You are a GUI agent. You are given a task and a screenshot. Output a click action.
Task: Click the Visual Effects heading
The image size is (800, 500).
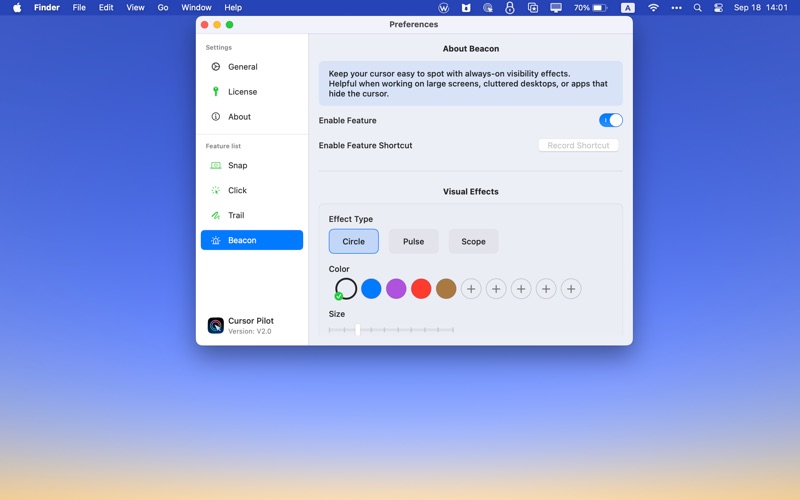[470, 192]
